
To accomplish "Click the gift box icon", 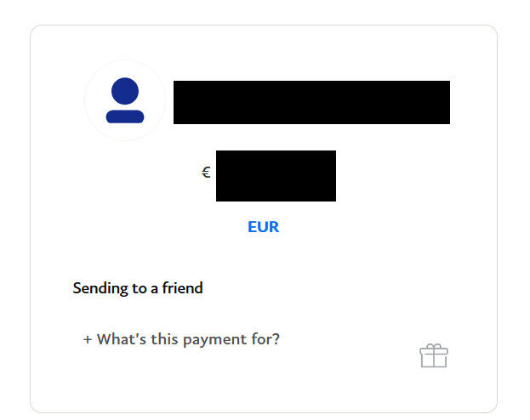I will 434,355.
